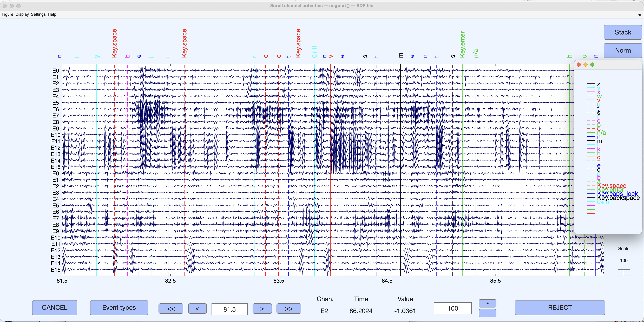Step back with the < button
Image resolution: width=644 pixels, height=322 pixels.
tap(197, 309)
